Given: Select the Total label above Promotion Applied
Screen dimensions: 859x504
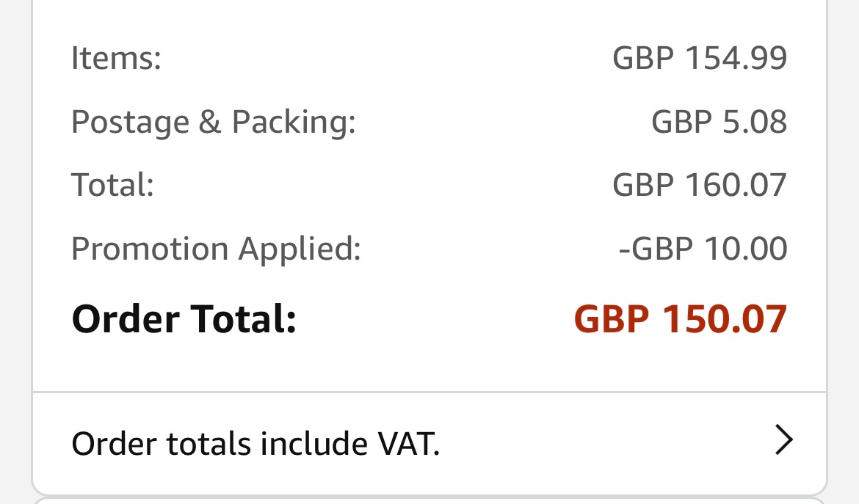Looking at the screenshot, I should click(x=112, y=184).
